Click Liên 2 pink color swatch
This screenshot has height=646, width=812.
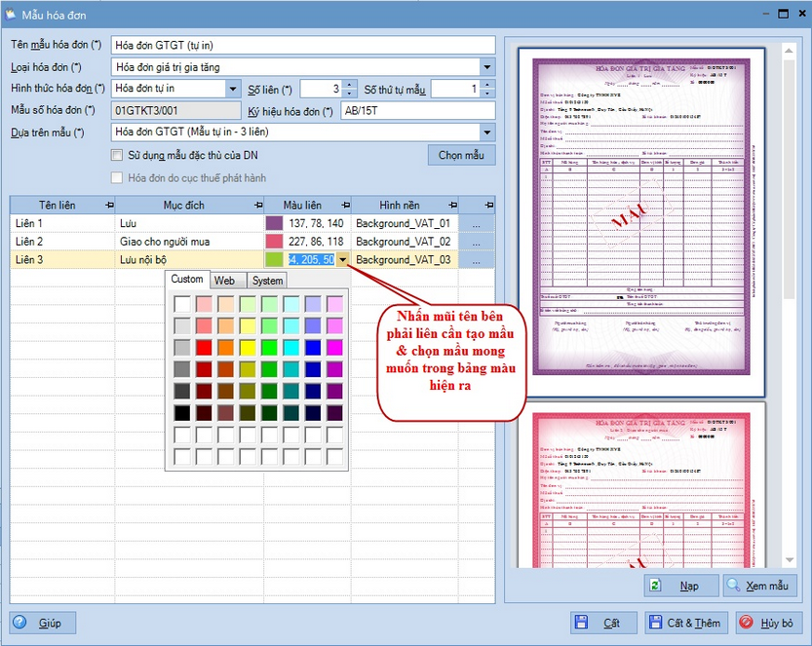coord(275,242)
